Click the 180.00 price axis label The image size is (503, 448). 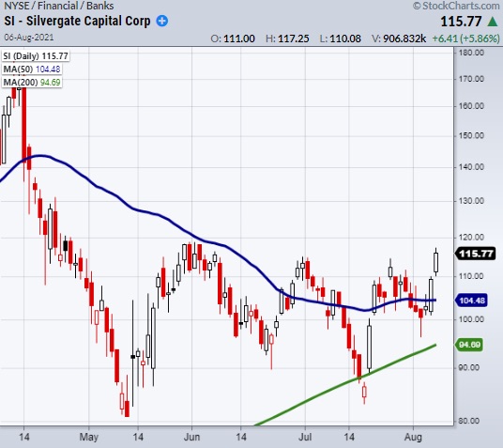[x=471, y=53]
